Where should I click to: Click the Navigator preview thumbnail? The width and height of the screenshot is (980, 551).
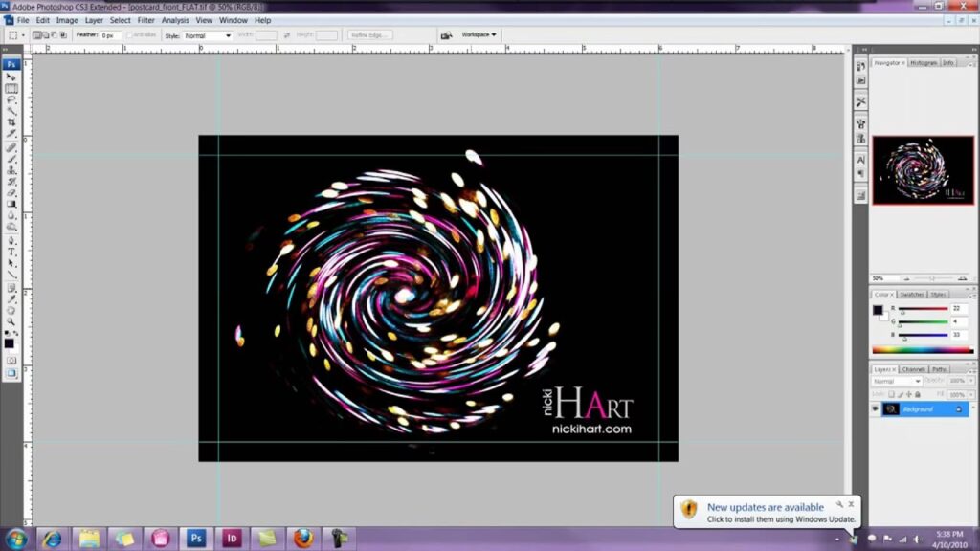coord(923,170)
